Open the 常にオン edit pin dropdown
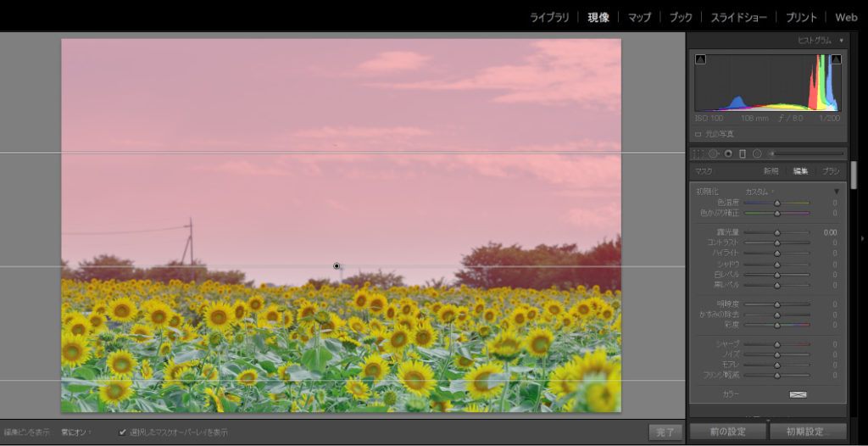Image resolution: width=868 pixels, height=446 pixels. pos(76,432)
